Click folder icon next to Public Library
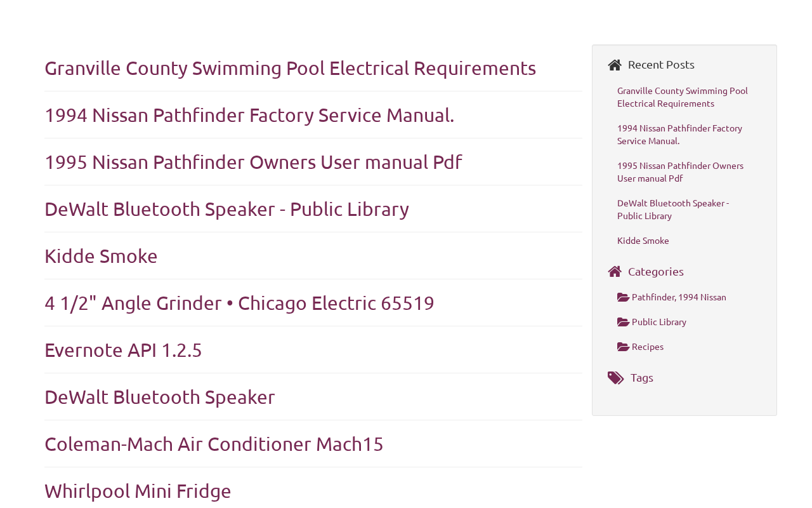 click(x=623, y=322)
